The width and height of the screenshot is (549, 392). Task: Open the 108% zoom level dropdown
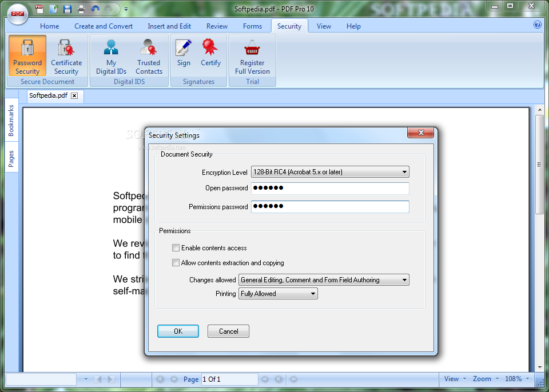tap(517, 379)
